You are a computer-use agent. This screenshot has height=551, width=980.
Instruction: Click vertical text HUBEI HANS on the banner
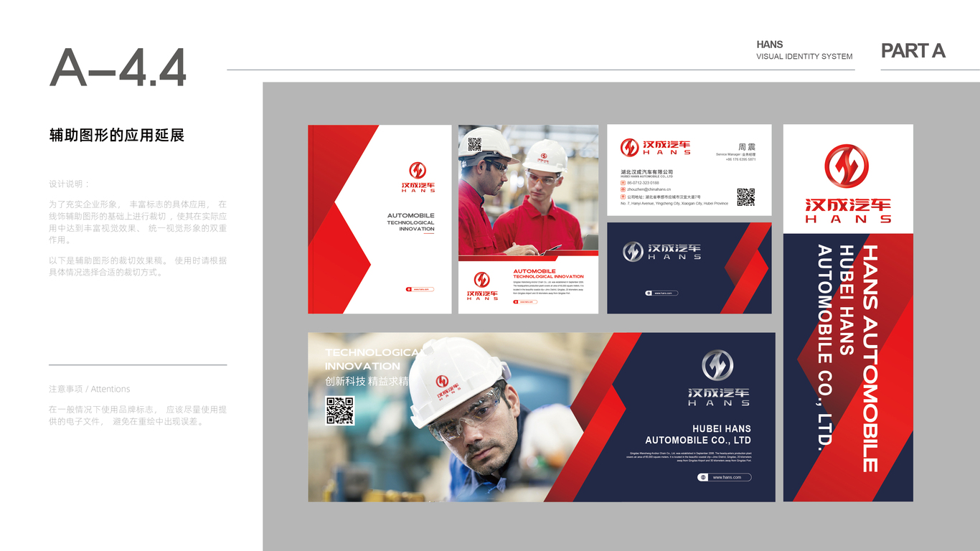coord(847,301)
